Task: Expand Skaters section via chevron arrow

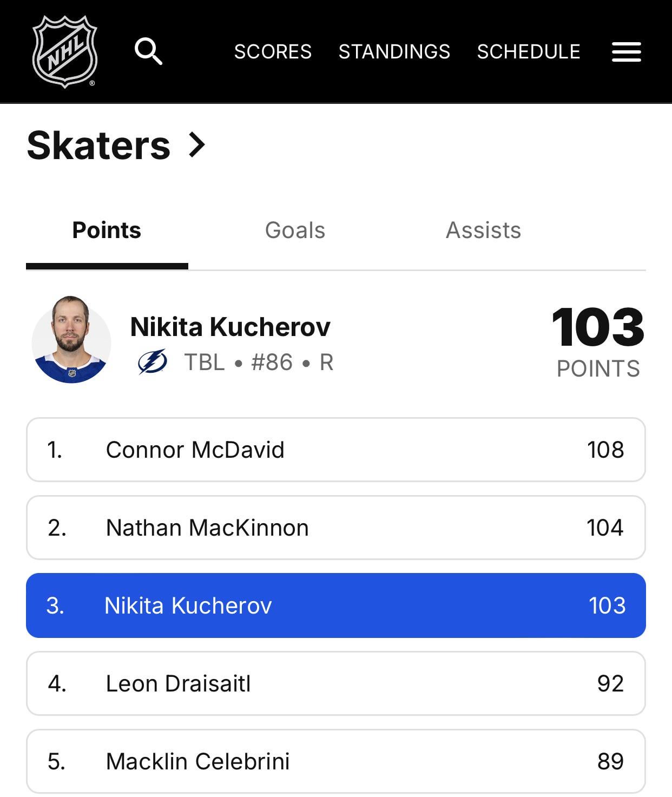Action: [197, 145]
